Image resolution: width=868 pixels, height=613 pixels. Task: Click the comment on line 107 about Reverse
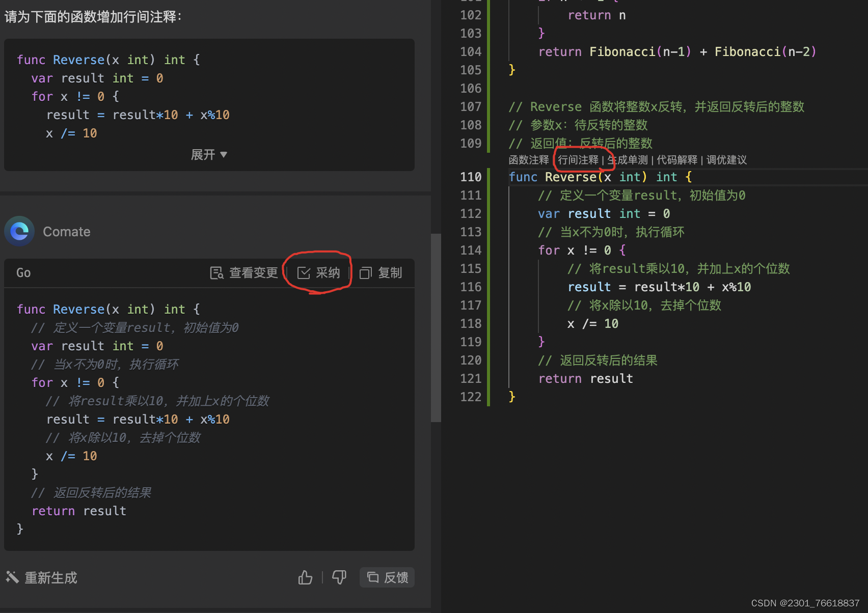click(x=656, y=107)
